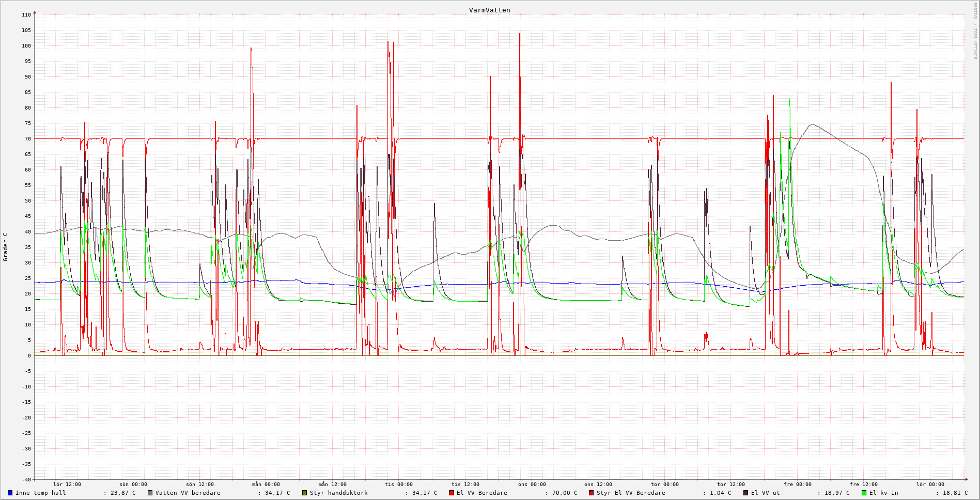Select the Vatten VV beredare legend label
This screenshot has height=500, width=980.
point(188,493)
